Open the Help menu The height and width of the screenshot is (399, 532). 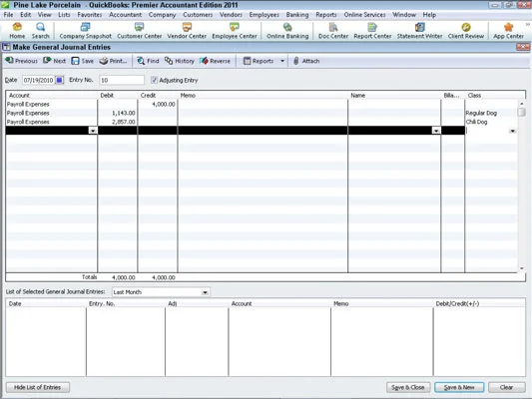429,15
